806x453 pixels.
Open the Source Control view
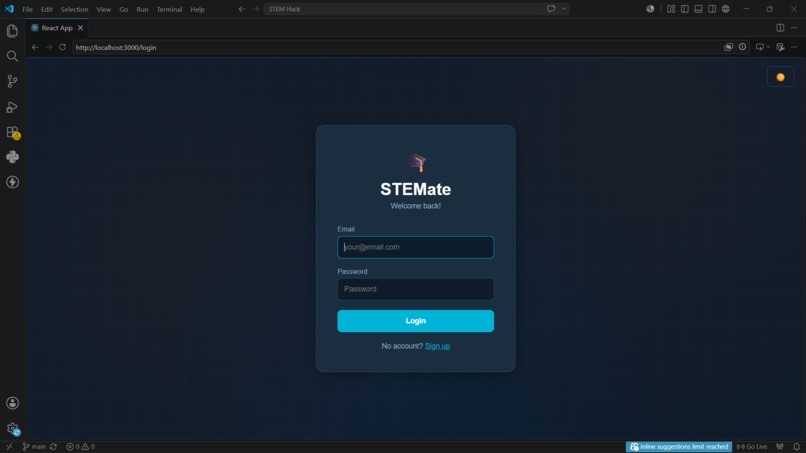point(12,81)
